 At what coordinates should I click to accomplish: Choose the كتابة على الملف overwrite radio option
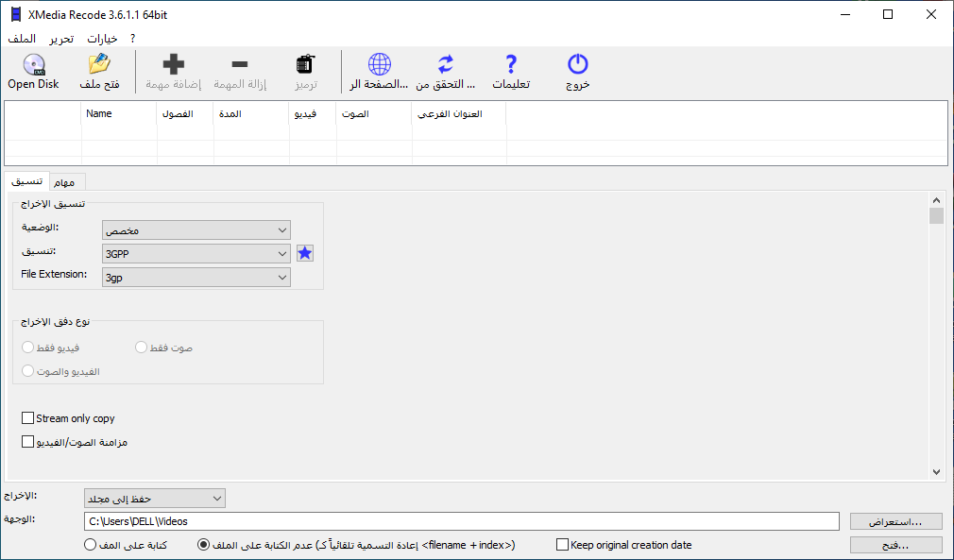click(90, 545)
